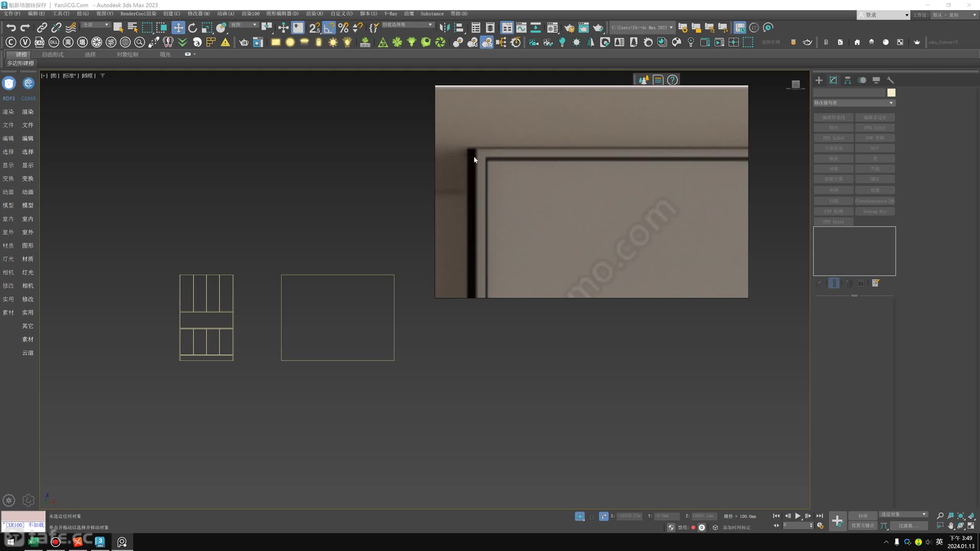Open the Mirror tool

444,28
